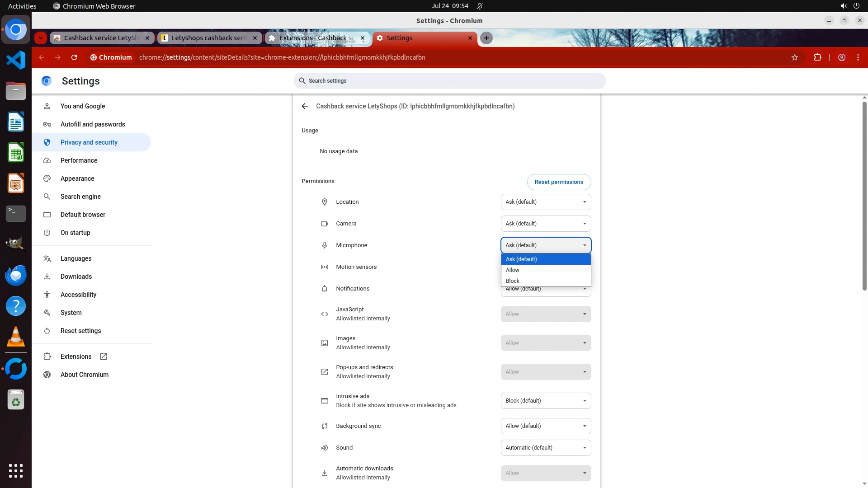Open the tab search dropdown arrow
Screen dimensions: 868x488
click(41, 38)
